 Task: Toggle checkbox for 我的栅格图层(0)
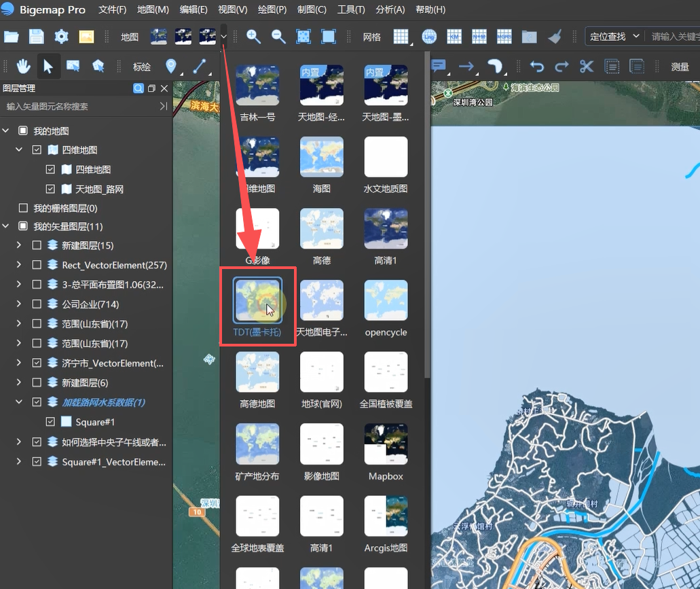(23, 208)
